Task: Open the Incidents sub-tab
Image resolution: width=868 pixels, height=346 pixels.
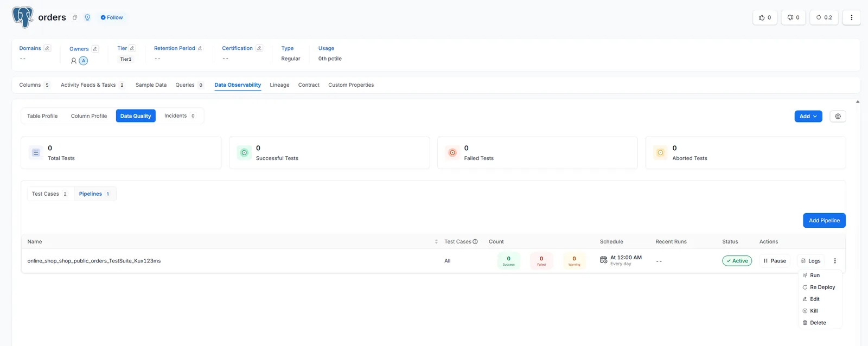Action: point(180,116)
